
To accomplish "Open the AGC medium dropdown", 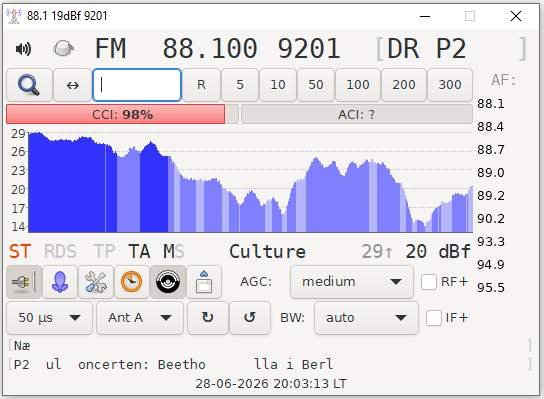I will click(x=352, y=282).
